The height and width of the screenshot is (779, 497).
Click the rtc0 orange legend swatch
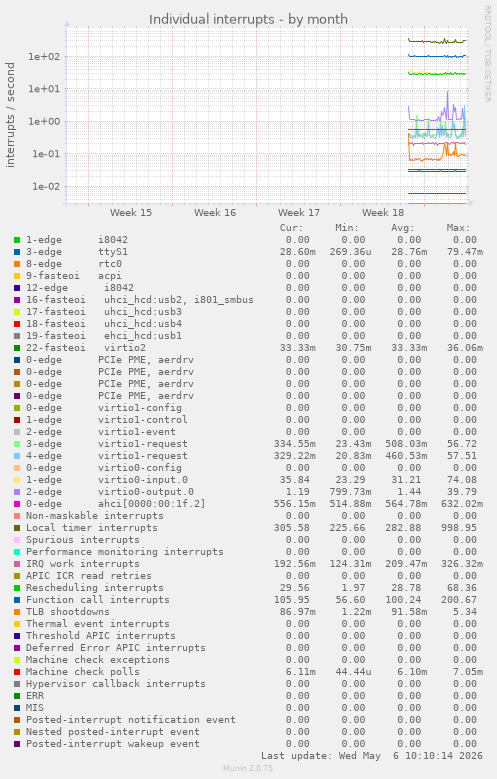pos(17,264)
